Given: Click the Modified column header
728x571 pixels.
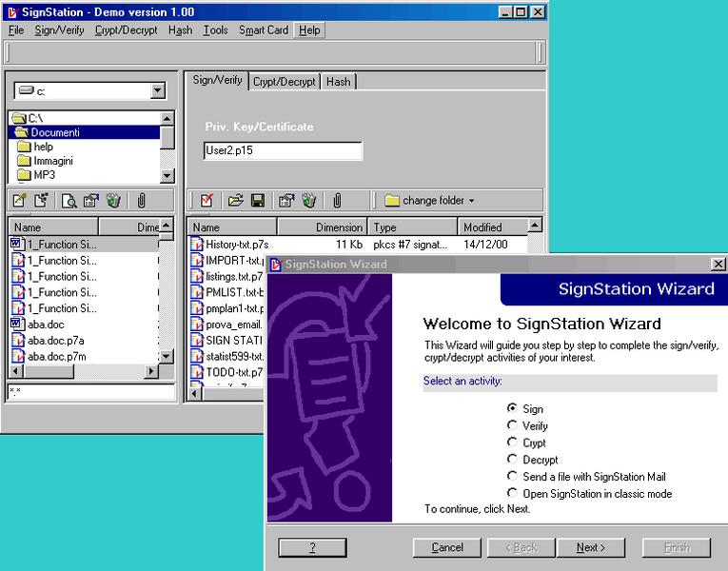Looking at the screenshot, I should [493, 227].
